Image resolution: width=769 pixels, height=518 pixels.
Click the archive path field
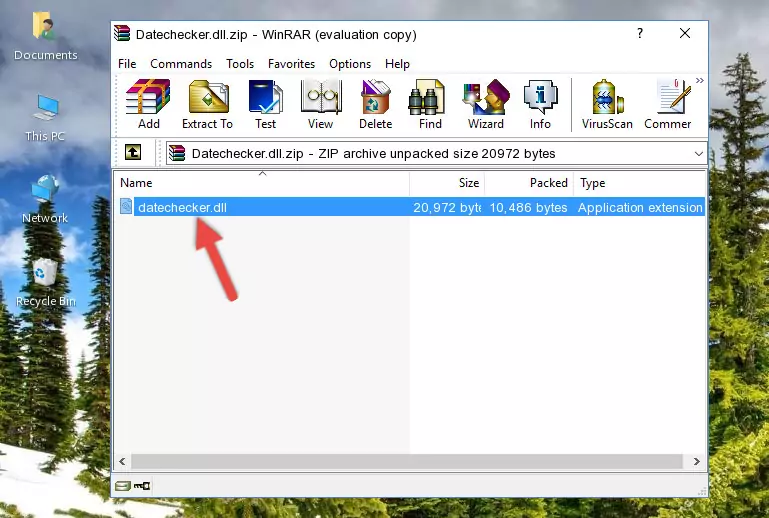coord(436,154)
